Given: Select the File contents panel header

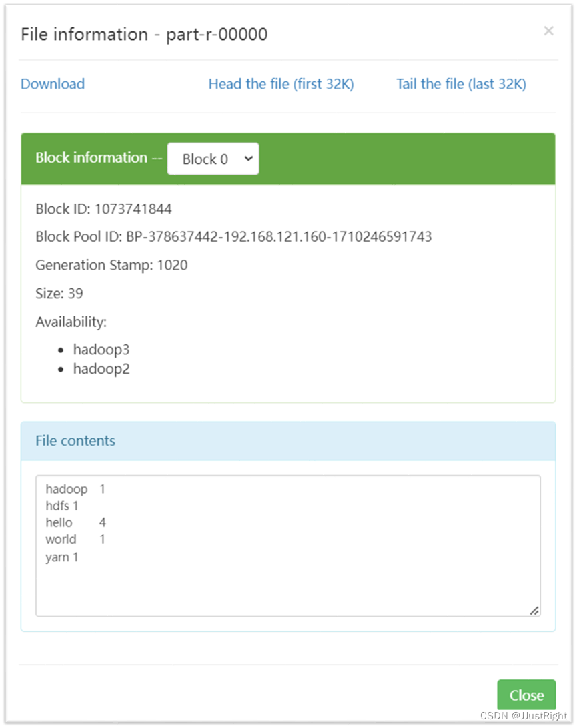Looking at the screenshot, I should click(288, 441).
